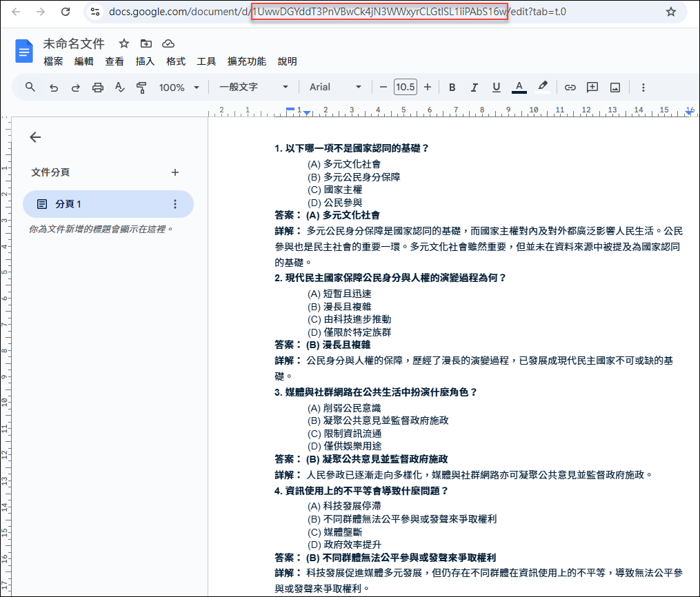
Task: Open the search menus magnifier tool
Action: click(x=30, y=87)
